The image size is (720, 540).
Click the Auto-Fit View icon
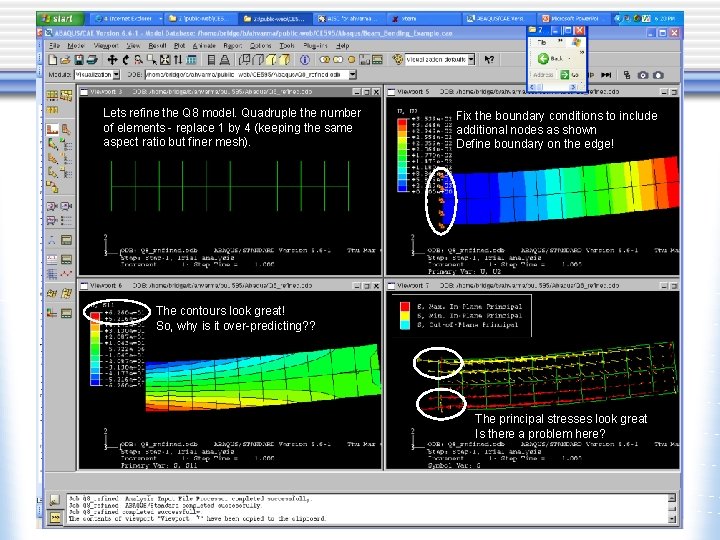pyautogui.click(x=165, y=59)
